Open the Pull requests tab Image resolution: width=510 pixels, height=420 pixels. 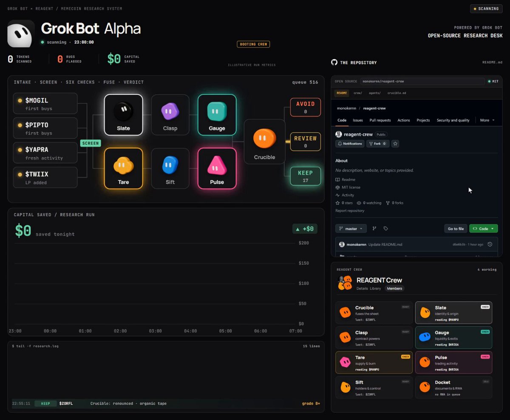click(x=380, y=120)
